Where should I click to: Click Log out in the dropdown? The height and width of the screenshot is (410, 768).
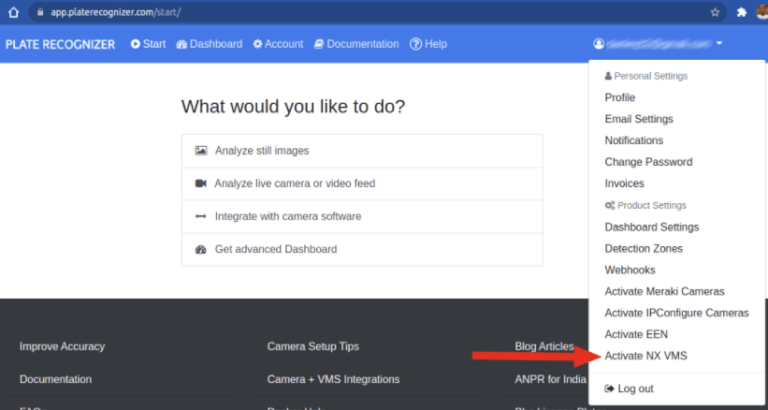tap(629, 389)
